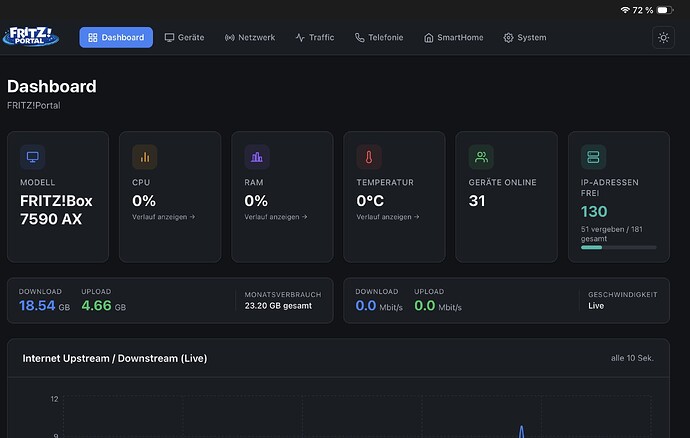This screenshot has width=690, height=438.
Task: Click the orange bar chart CPU icon
Action: (145, 157)
